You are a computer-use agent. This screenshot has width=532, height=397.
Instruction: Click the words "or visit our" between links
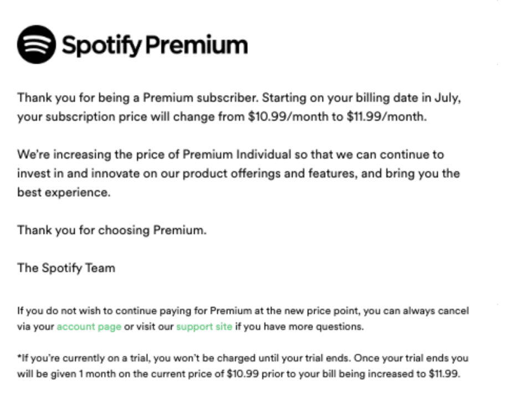coord(149,327)
